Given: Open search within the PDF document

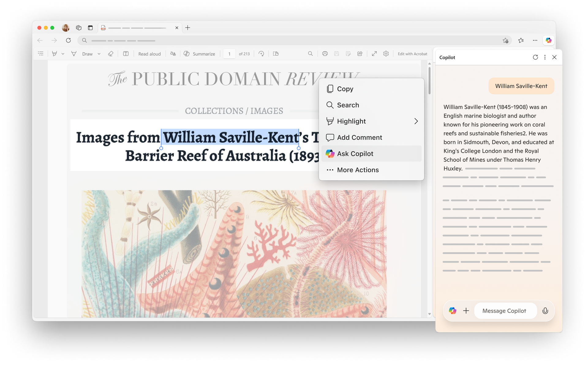Looking at the screenshot, I should click(311, 54).
